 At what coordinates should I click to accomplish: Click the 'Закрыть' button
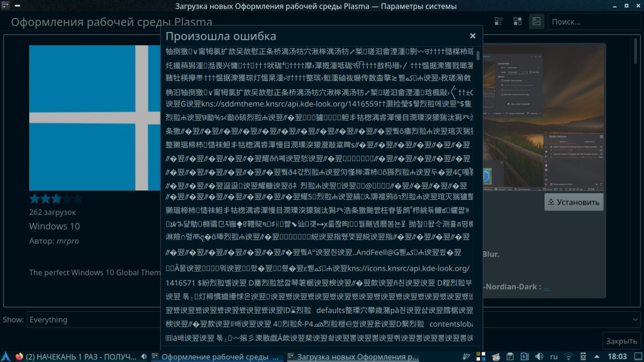(x=621, y=341)
